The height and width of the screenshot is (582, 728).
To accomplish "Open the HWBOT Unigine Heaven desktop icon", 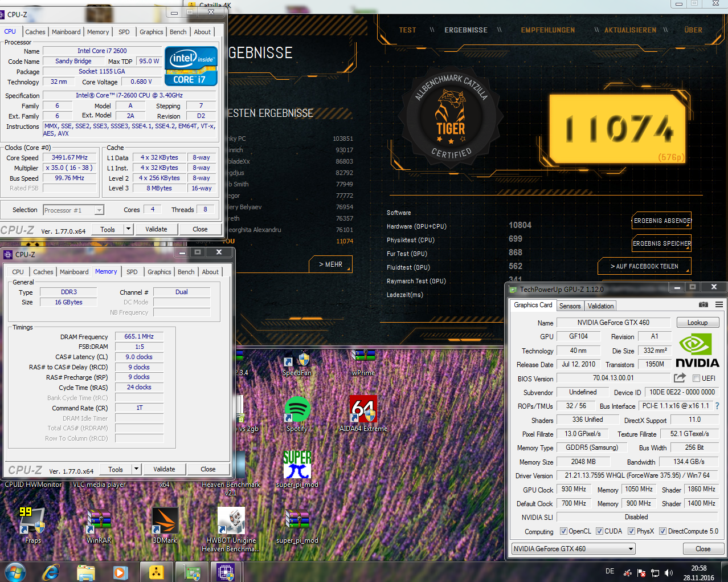I will click(231, 529).
